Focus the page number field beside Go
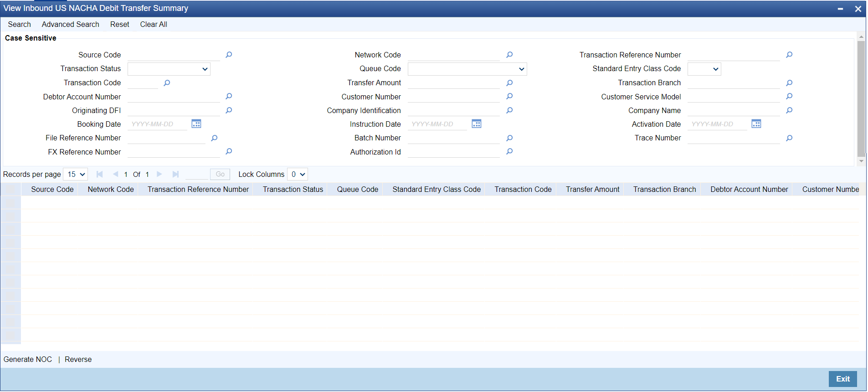This screenshot has height=392, width=868. click(x=197, y=174)
